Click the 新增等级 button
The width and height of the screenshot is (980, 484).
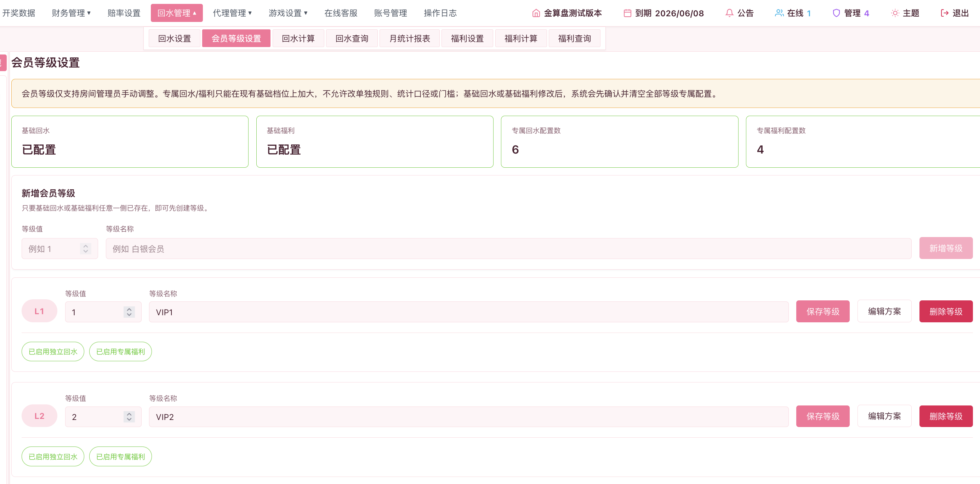coord(946,248)
